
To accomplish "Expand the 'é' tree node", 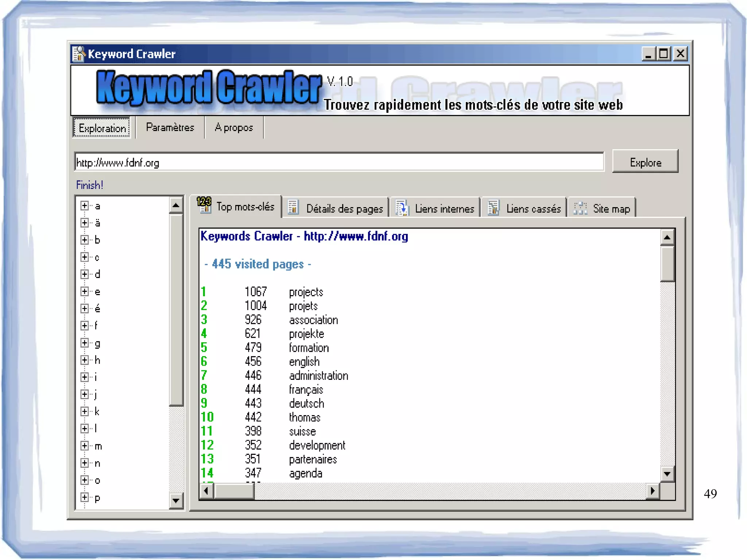I will pos(84,308).
